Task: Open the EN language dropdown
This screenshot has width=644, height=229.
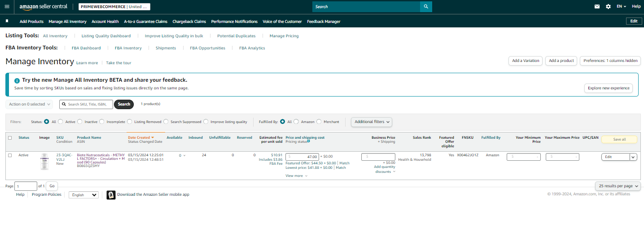Action: [621, 7]
